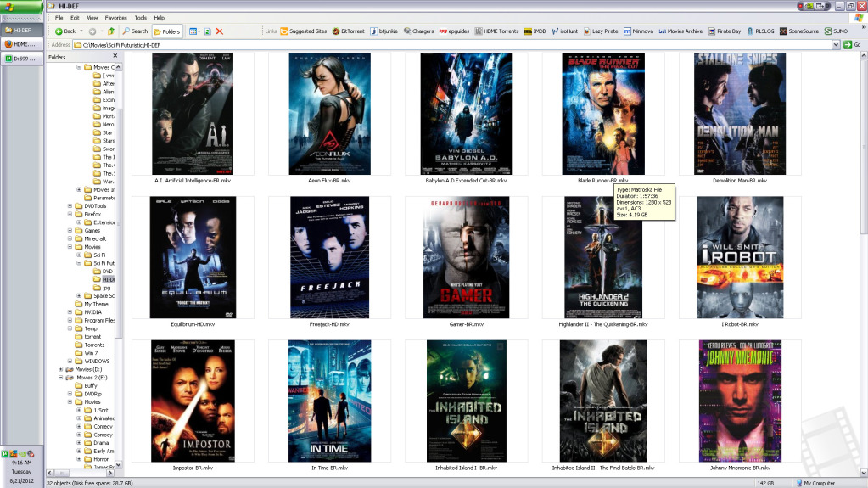Click the Mininova link icon
This screenshot has width=868, height=488.
(x=627, y=31)
